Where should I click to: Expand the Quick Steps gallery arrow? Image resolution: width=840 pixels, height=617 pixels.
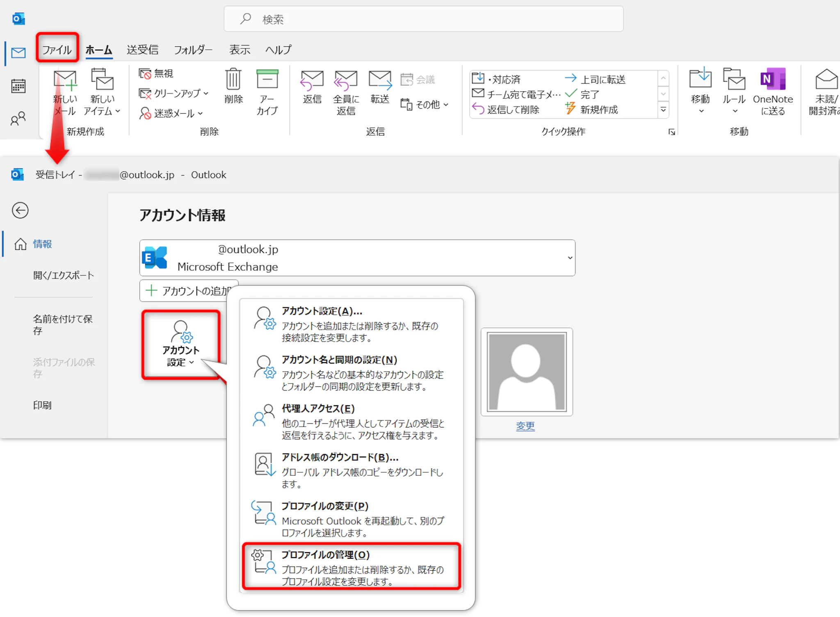pyautogui.click(x=663, y=110)
